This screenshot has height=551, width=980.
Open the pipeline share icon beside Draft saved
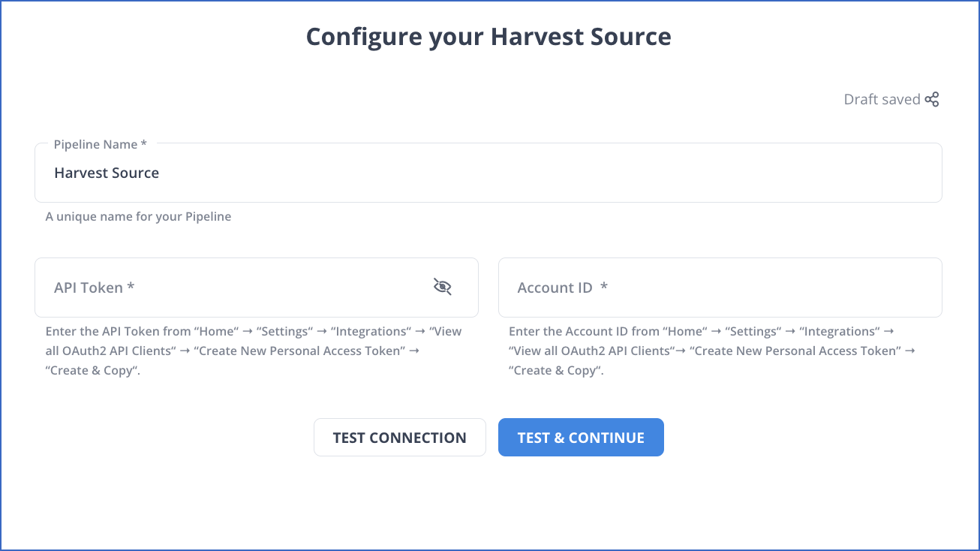[x=933, y=98]
